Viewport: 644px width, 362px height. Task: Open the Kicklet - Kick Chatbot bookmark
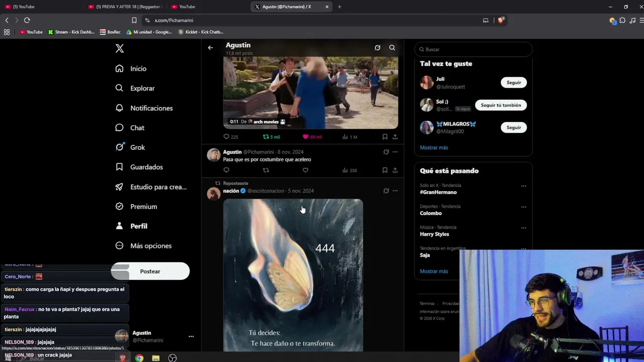(x=201, y=32)
